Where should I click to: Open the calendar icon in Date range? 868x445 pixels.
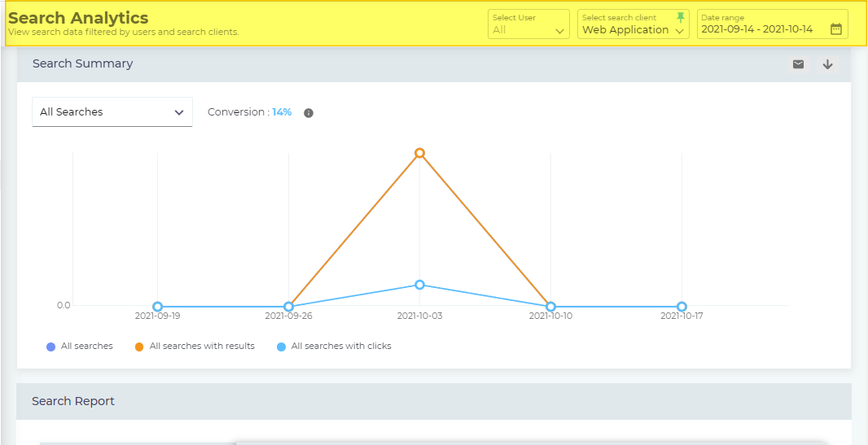pyautogui.click(x=835, y=29)
